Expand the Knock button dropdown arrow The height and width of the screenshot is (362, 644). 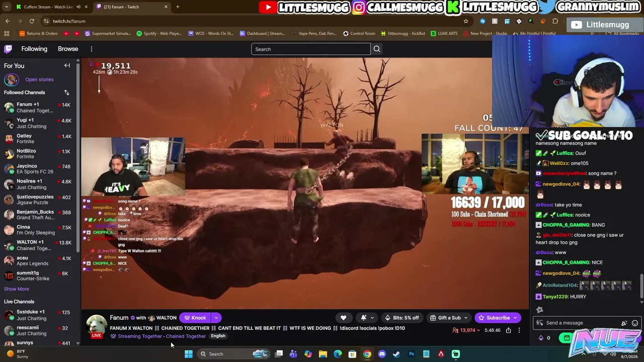tap(216, 318)
